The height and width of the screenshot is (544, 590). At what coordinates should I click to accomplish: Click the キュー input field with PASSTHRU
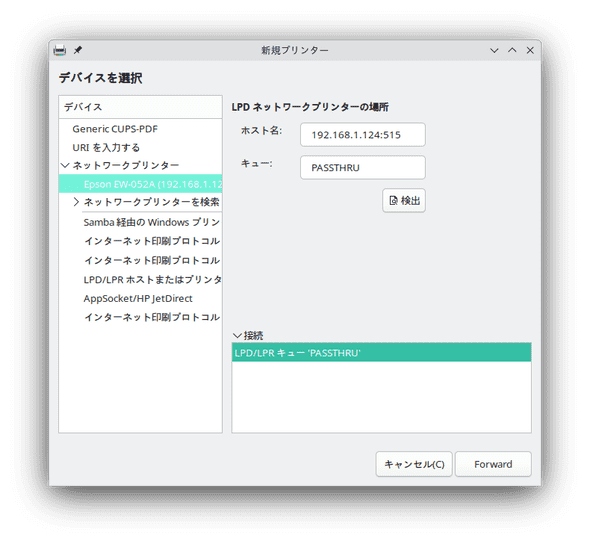[363, 167]
